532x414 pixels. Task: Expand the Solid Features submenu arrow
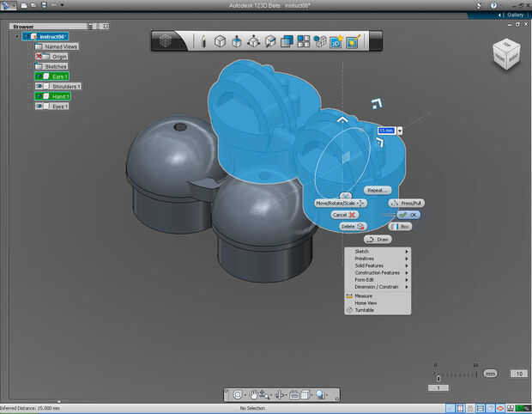407,265
